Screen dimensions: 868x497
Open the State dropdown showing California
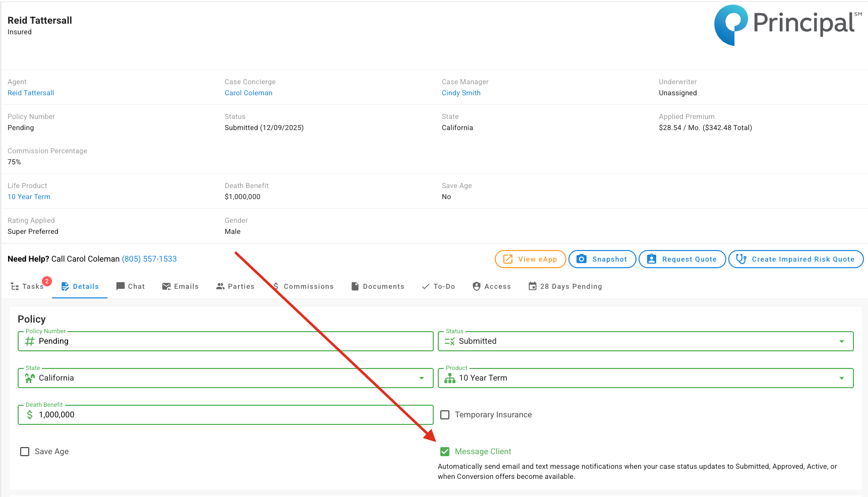click(421, 378)
